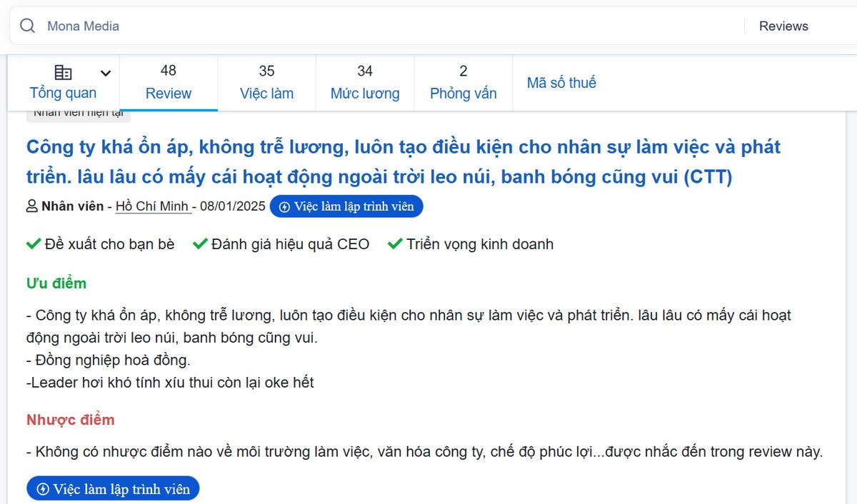Click the magnifying glass search icon
This screenshot has width=857, height=504.
28,26
